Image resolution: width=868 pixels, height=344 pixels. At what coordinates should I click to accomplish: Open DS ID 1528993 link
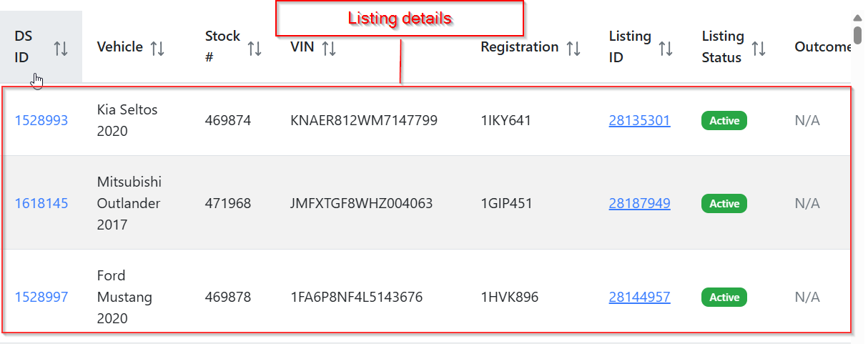[41, 120]
